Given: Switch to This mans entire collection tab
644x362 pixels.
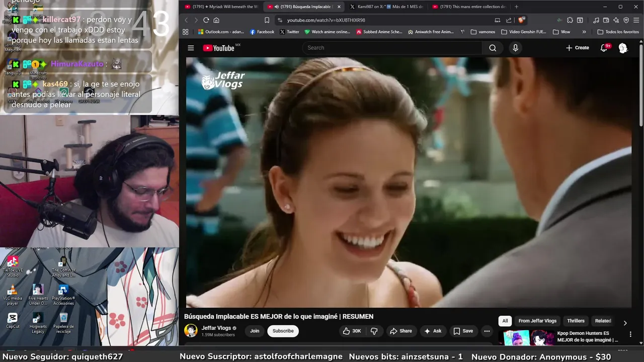Looking at the screenshot, I should [468, 7].
